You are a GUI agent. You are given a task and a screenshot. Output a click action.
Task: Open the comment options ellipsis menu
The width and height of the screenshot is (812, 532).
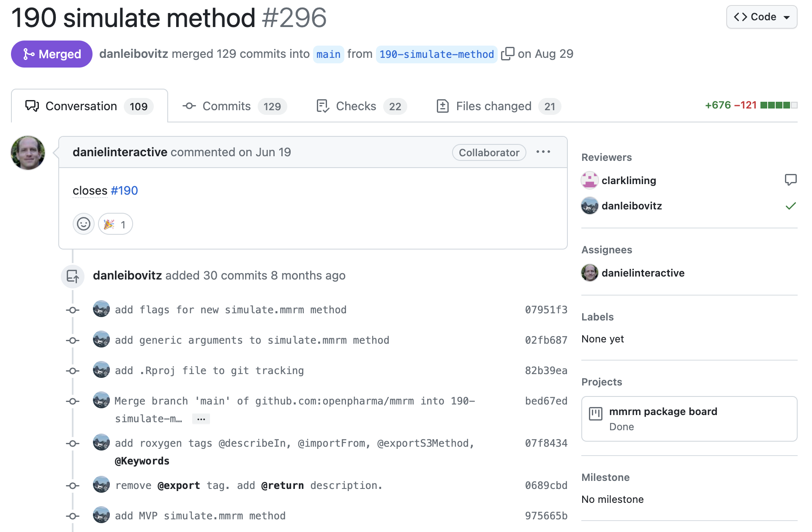(543, 152)
